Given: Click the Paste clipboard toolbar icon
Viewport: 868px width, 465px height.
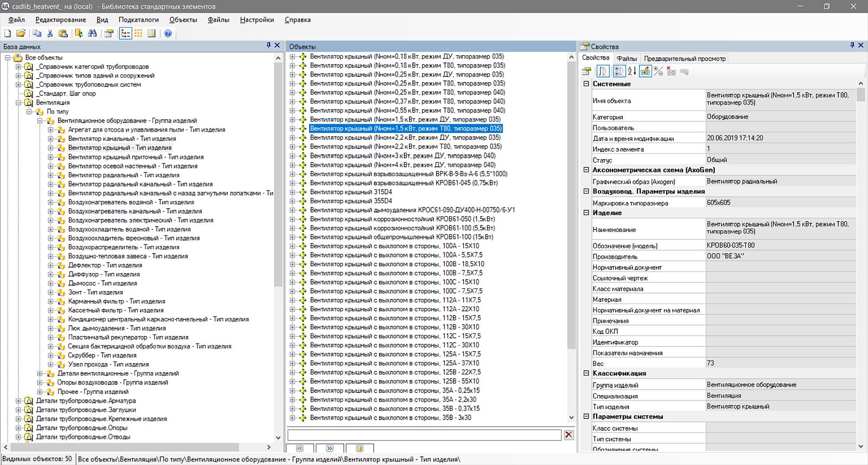Looking at the screenshot, I should pyautogui.click(x=63, y=34).
